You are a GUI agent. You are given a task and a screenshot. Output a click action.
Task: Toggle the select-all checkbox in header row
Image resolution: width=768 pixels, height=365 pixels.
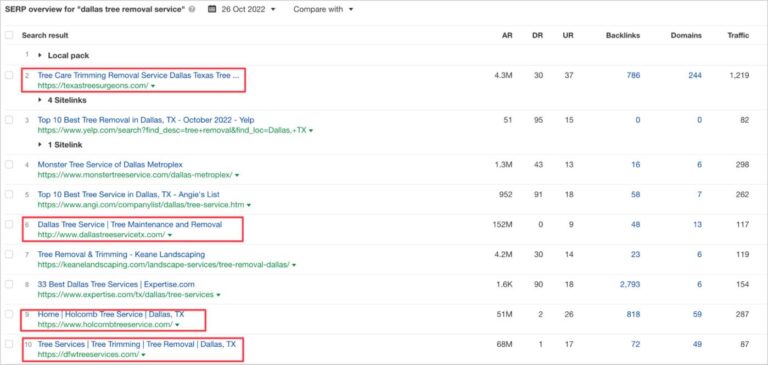9,35
